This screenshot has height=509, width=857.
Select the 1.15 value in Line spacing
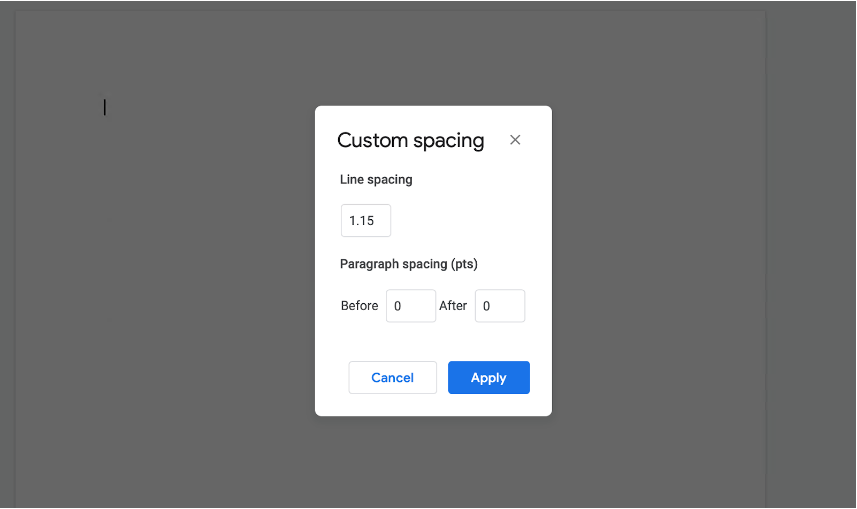pyautogui.click(x=361, y=221)
